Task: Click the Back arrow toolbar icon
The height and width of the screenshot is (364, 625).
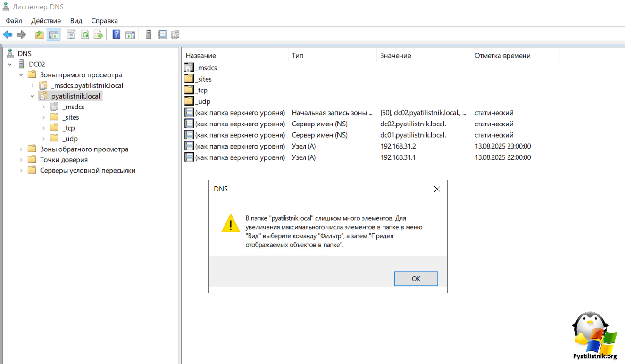Action: [x=8, y=34]
